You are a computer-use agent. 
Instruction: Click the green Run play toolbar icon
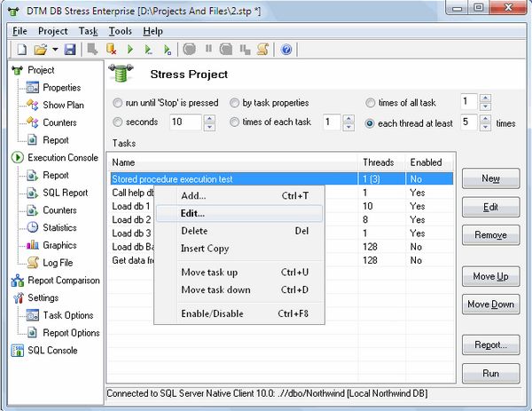130,50
